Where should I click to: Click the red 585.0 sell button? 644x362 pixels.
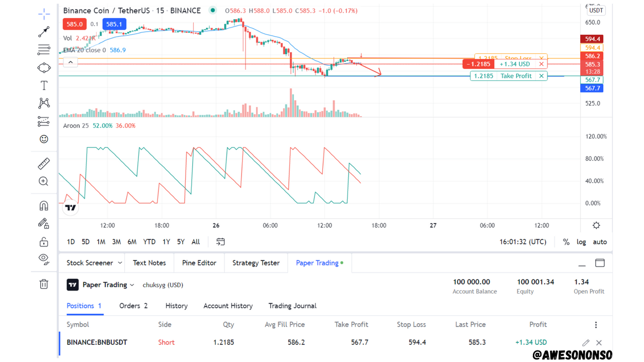pyautogui.click(x=74, y=24)
